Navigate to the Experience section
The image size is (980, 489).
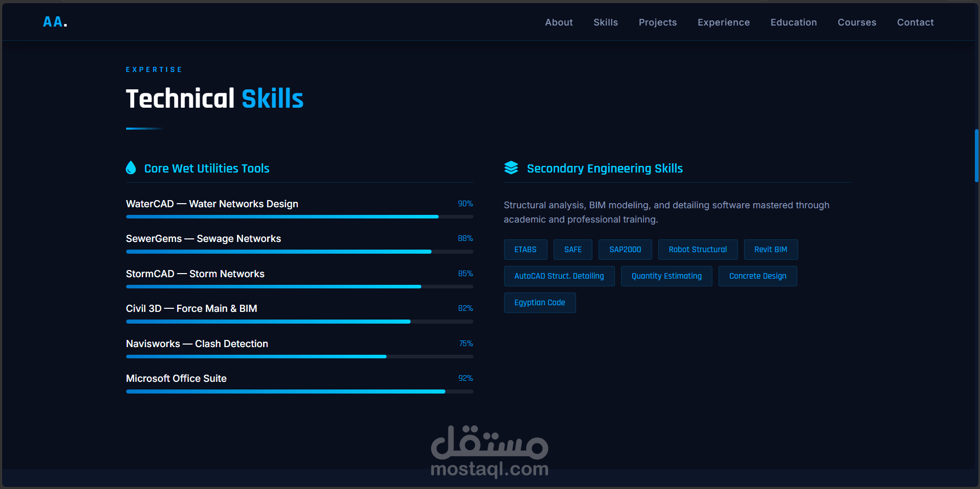[x=724, y=22]
